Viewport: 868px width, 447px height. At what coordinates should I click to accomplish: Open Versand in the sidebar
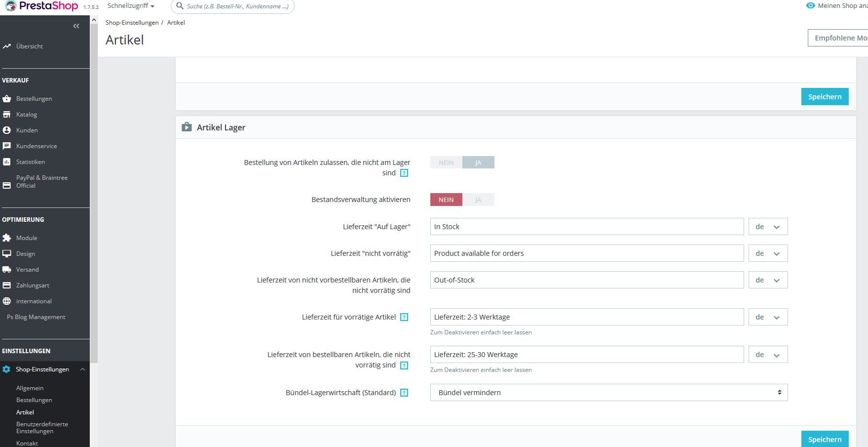click(x=28, y=270)
